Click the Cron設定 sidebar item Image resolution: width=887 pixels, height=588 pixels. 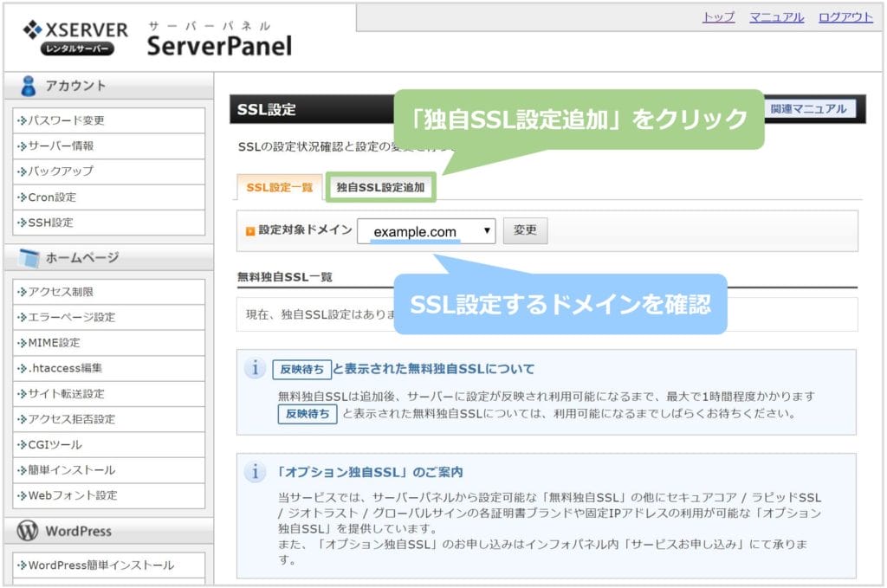pyautogui.click(x=52, y=197)
